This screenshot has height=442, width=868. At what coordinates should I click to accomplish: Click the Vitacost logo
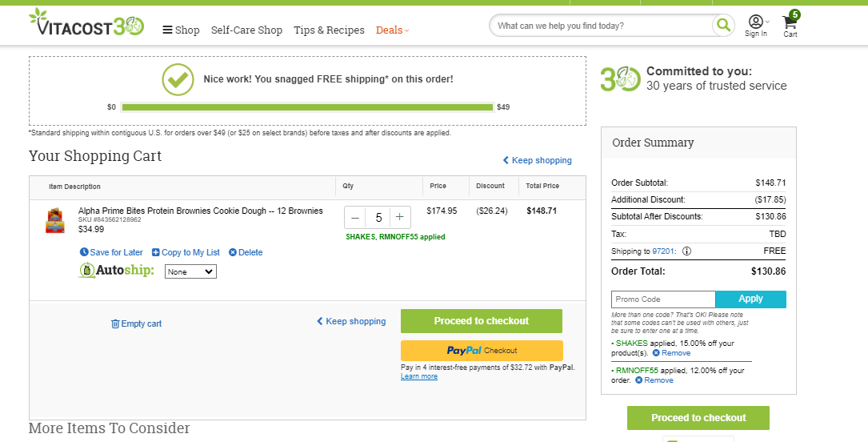pyautogui.click(x=86, y=22)
